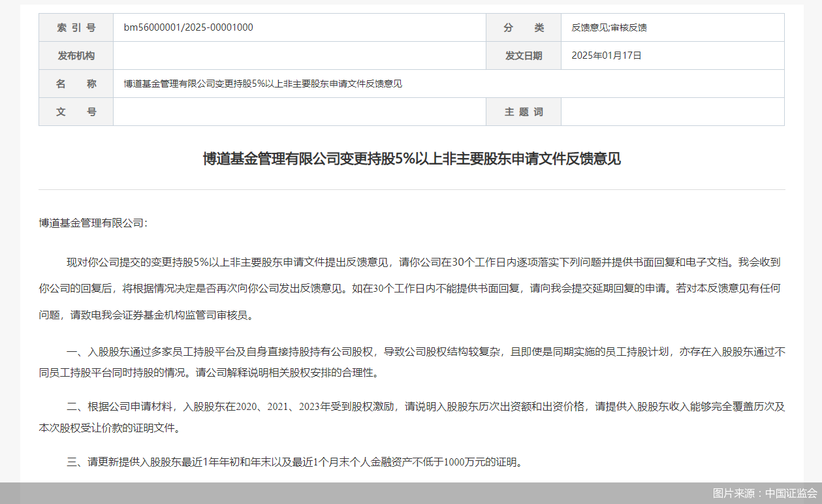Select the date 2025年01月17日
Screen dimensions: 822x504
[x=607, y=55]
